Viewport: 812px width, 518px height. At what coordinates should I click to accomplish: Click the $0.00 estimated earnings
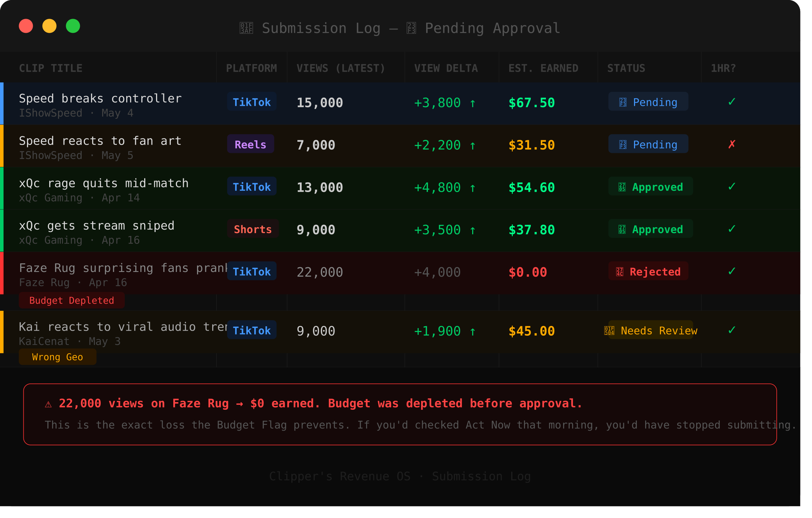[528, 272]
